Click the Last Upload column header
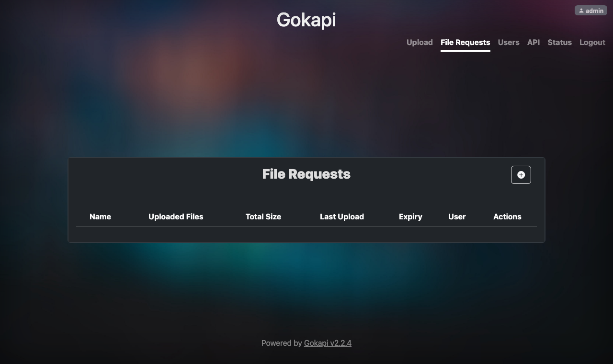The image size is (613, 364). (x=342, y=216)
